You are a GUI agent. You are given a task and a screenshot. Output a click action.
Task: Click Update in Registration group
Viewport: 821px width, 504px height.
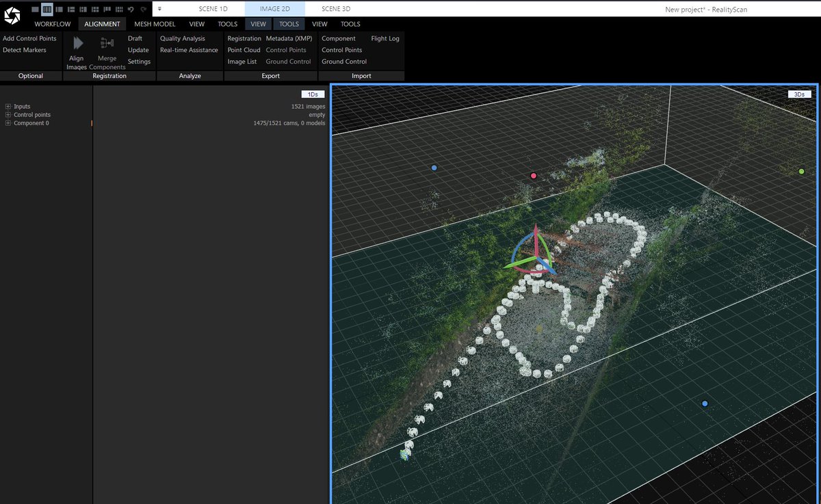click(138, 50)
